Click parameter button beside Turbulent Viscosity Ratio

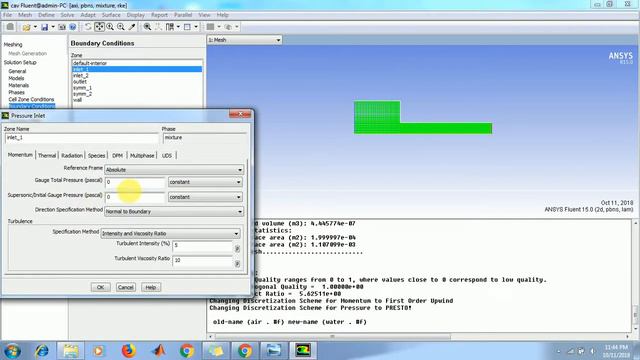237,264
